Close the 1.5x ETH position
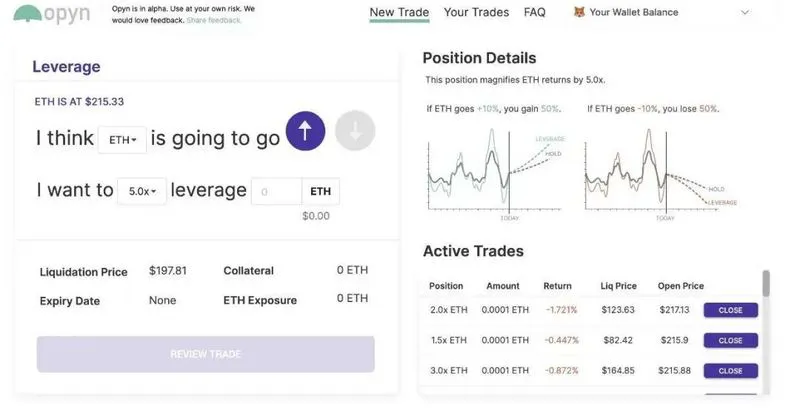The width and height of the screenshot is (800, 416). pyautogui.click(x=730, y=340)
